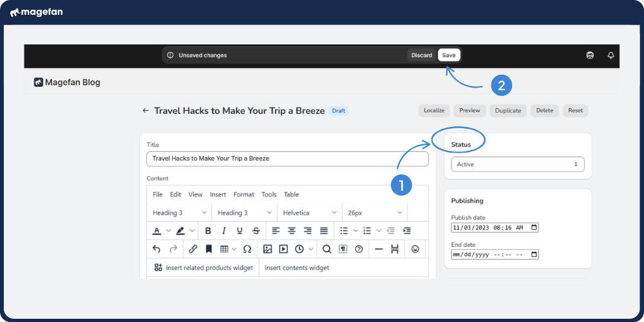Click the emoji smiley icon
This screenshot has height=322, width=644.
tap(415, 249)
